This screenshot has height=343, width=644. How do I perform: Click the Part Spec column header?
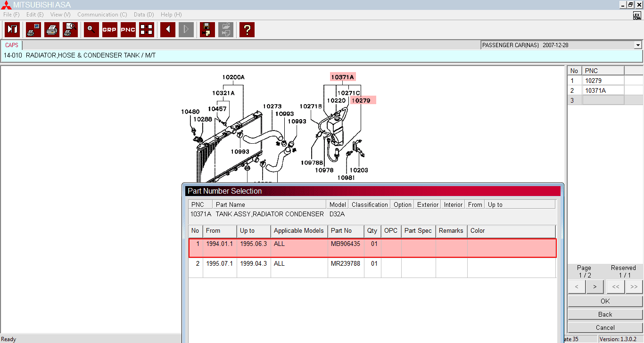[418, 231]
